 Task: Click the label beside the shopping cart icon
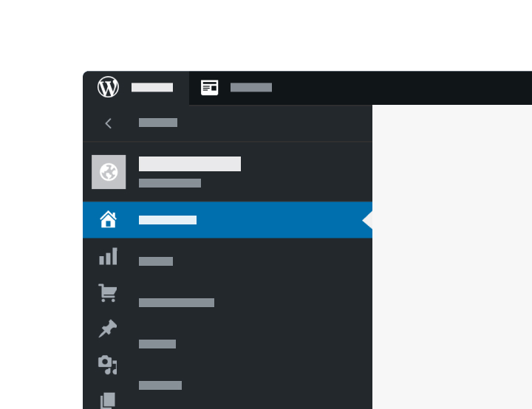coord(177,303)
